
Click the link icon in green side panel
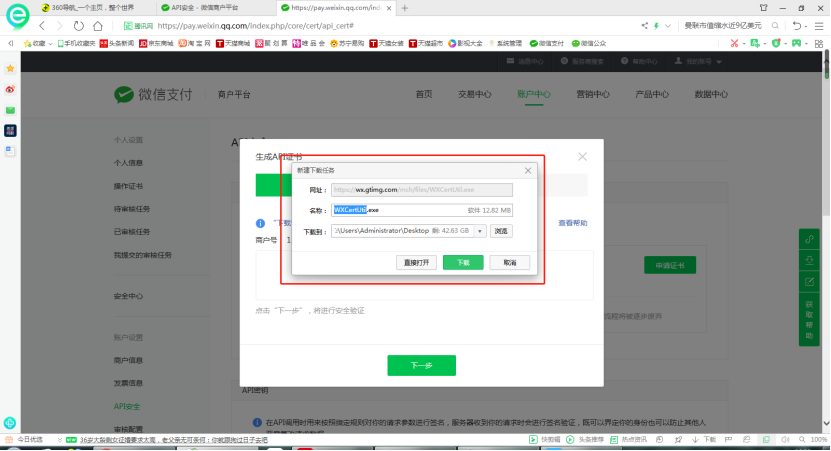click(x=809, y=240)
